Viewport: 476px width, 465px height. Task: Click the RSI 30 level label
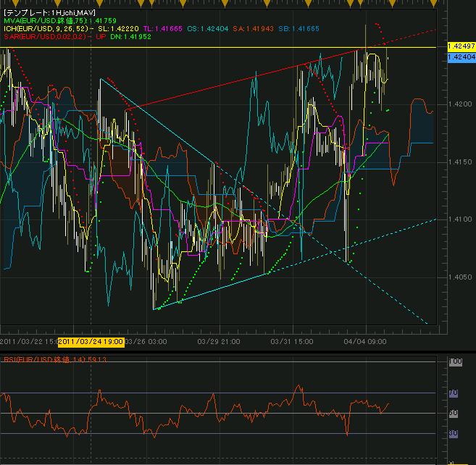[454, 433]
